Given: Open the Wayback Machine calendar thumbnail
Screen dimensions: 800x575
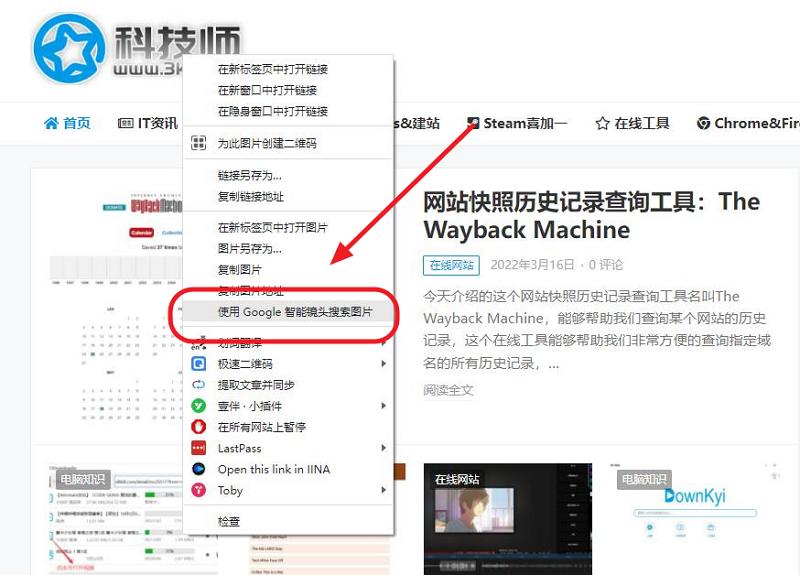Looking at the screenshot, I should coord(116,306).
